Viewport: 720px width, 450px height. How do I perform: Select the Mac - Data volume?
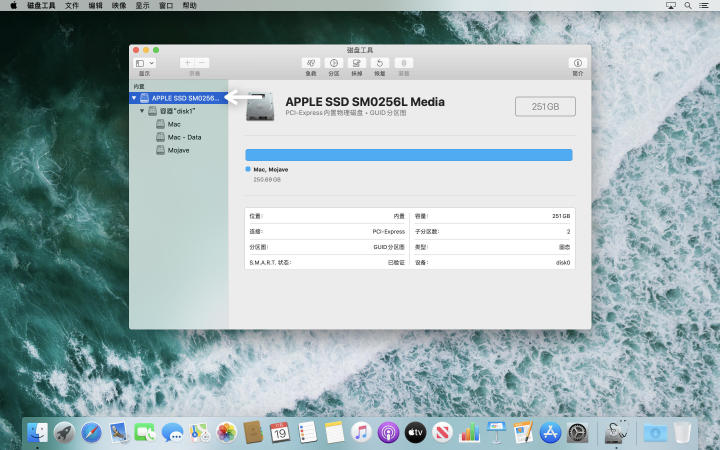click(179, 137)
